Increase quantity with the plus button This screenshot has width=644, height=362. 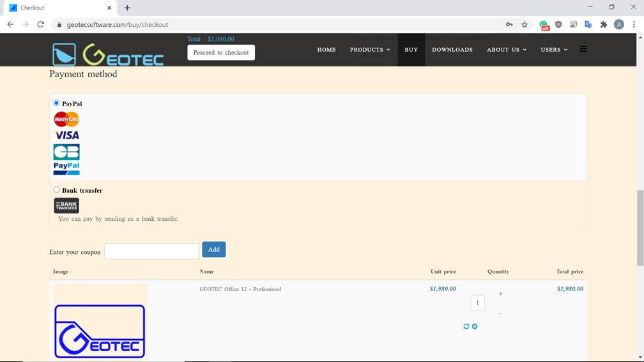(500, 294)
